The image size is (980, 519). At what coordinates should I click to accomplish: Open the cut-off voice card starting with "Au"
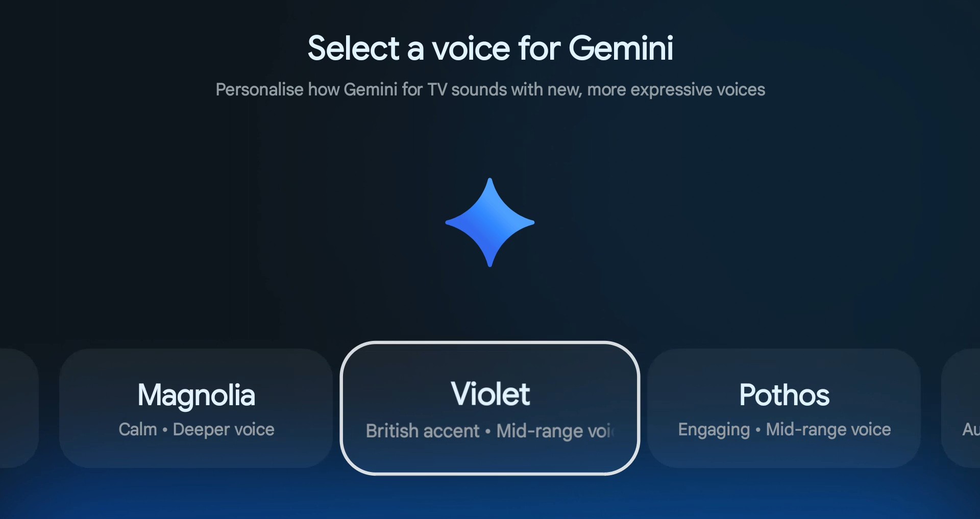click(x=962, y=408)
